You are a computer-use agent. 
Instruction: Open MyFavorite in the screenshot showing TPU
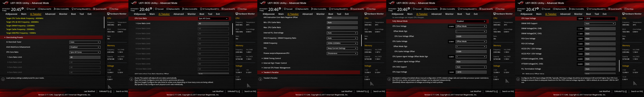(x=302, y=9)
